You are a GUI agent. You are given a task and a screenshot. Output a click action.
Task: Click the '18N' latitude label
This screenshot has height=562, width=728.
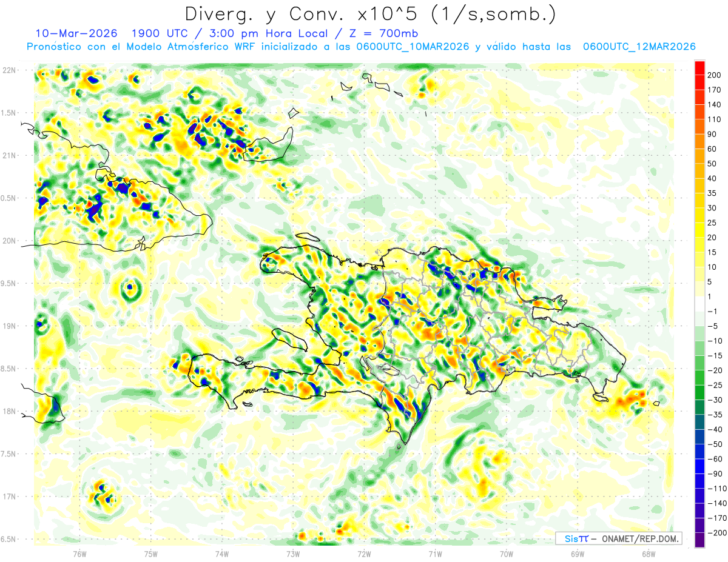(x=8, y=412)
